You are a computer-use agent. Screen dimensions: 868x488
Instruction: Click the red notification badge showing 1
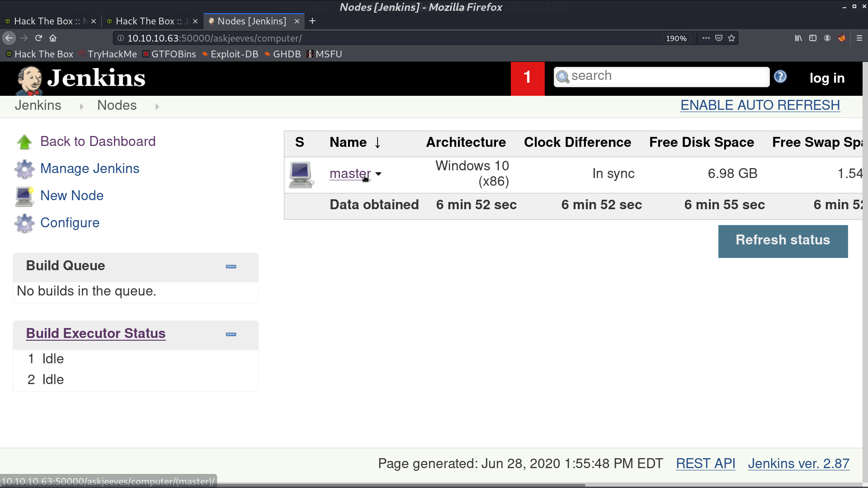click(x=528, y=79)
